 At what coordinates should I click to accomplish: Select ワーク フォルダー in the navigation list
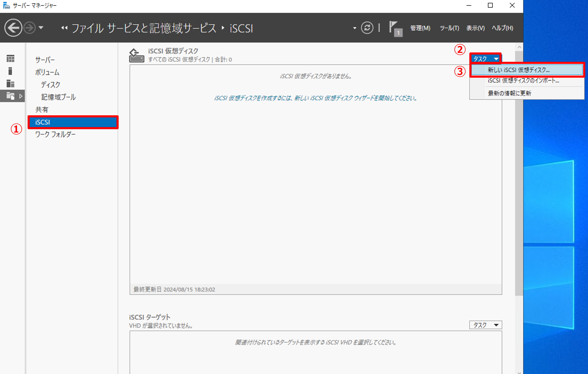55,134
